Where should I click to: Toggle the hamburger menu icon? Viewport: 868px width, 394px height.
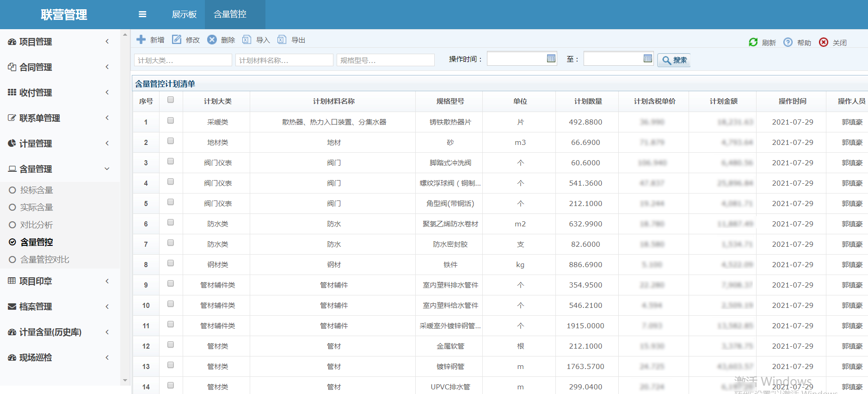click(142, 14)
